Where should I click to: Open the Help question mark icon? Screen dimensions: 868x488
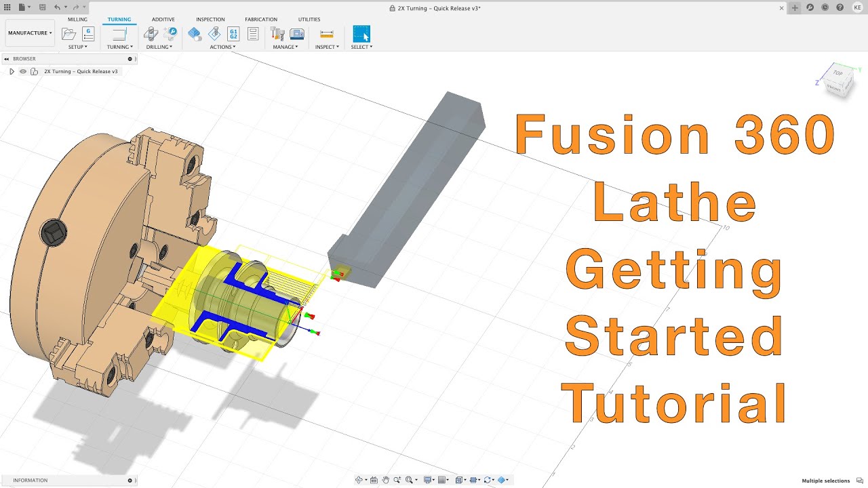840,7
